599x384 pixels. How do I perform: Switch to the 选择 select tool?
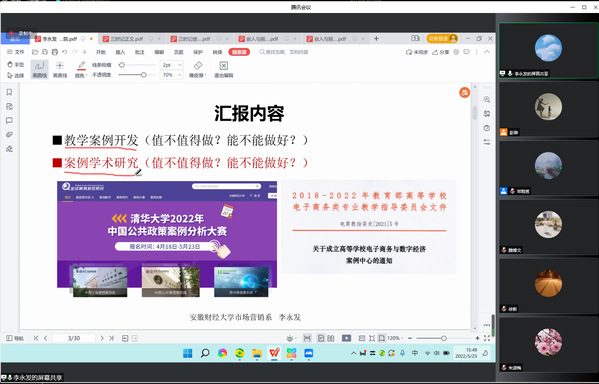click(x=16, y=75)
